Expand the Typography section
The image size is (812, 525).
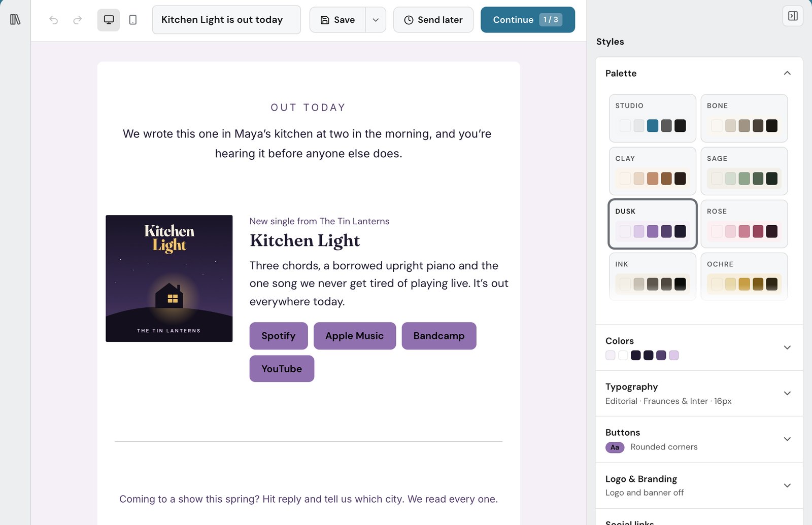coord(699,394)
